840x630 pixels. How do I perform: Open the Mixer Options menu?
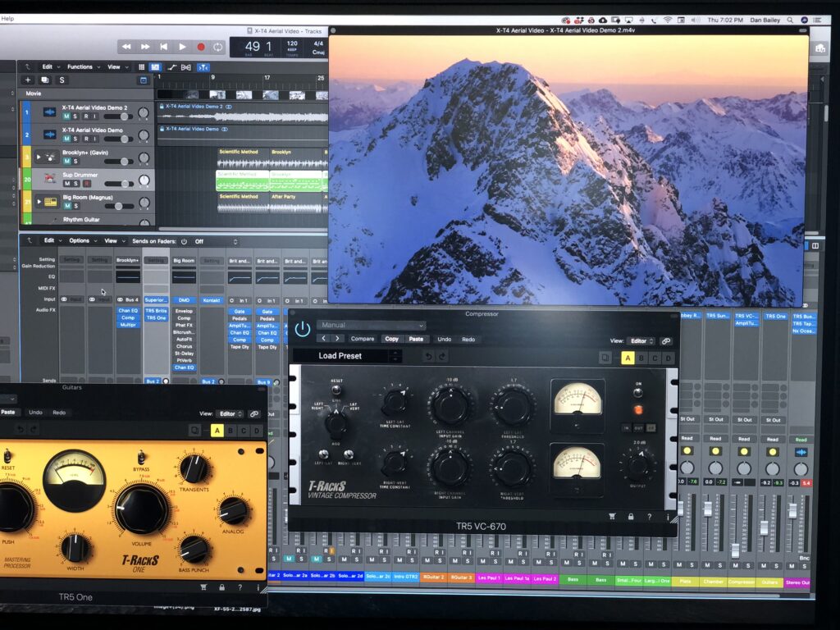click(82, 241)
